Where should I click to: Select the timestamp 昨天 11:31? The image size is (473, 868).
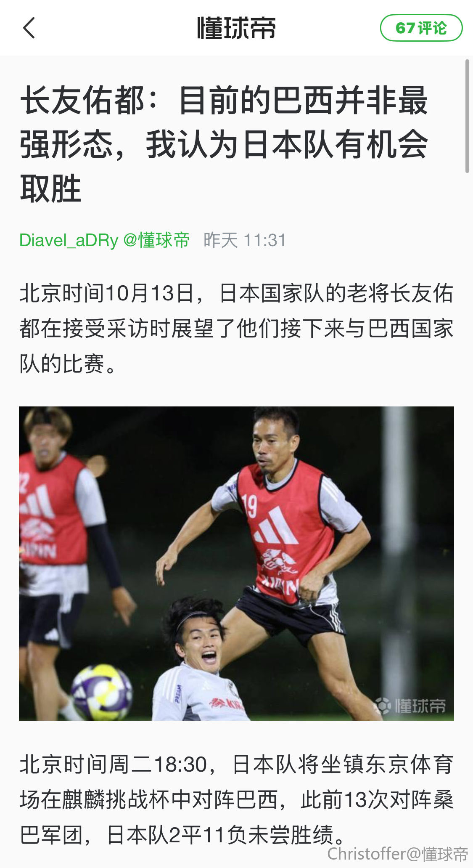244,240
